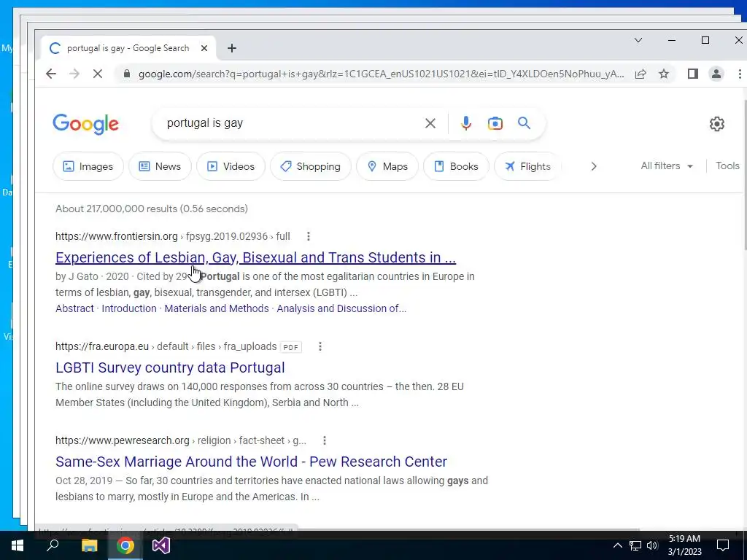Click the page vertical scrollbar thumb
This screenshot has width=747, height=560.
coord(743,174)
